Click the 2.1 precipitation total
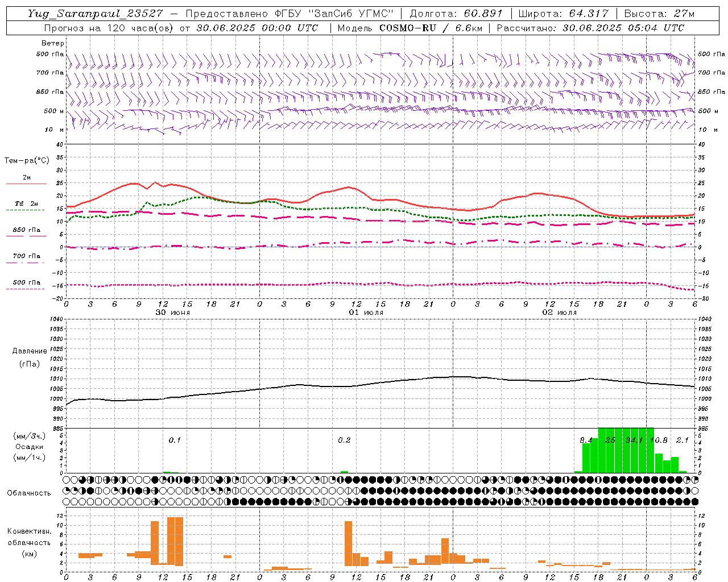This screenshot has height=582, width=728. tap(682, 440)
